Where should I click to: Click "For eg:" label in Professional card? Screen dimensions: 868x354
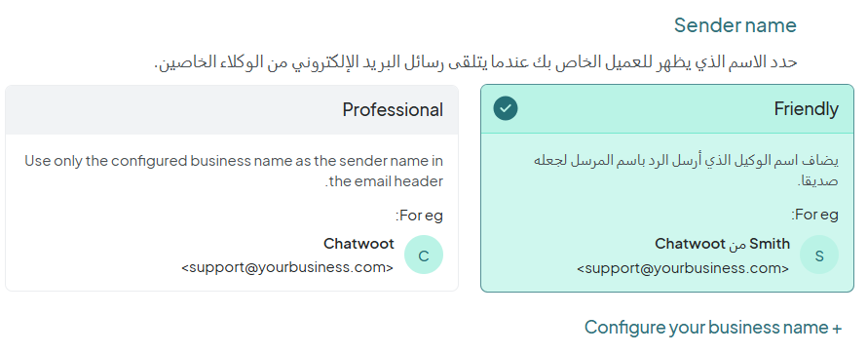(x=419, y=215)
